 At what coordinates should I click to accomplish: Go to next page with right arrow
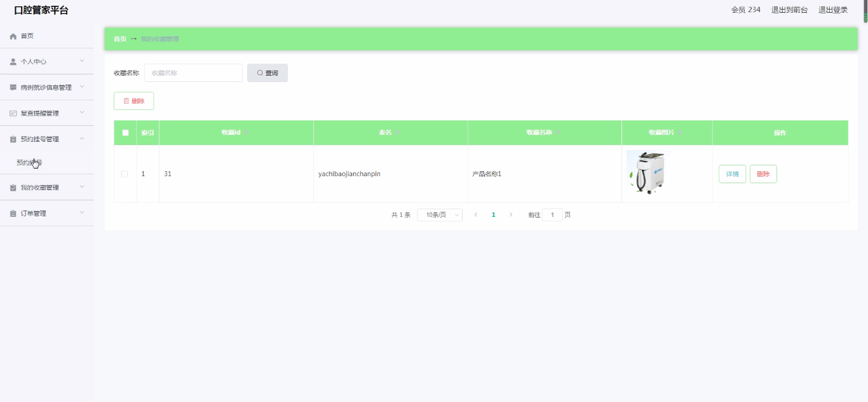pos(511,215)
